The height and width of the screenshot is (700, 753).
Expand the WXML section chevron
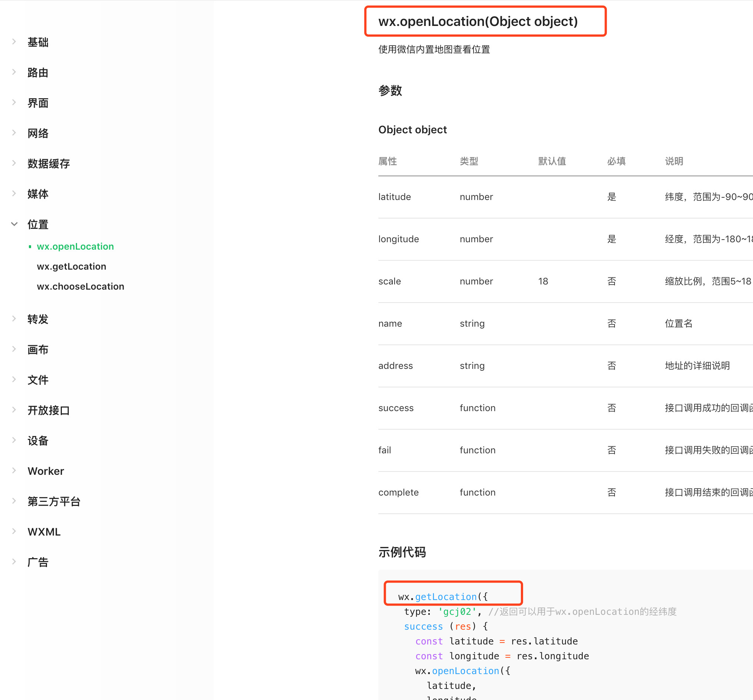pyautogui.click(x=14, y=531)
